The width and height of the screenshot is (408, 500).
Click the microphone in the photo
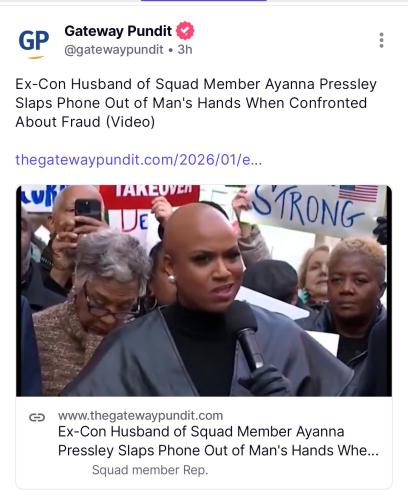click(x=246, y=335)
